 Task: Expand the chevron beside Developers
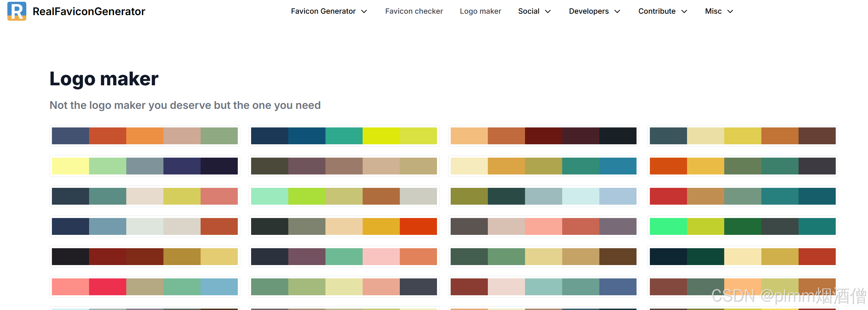[x=617, y=12]
